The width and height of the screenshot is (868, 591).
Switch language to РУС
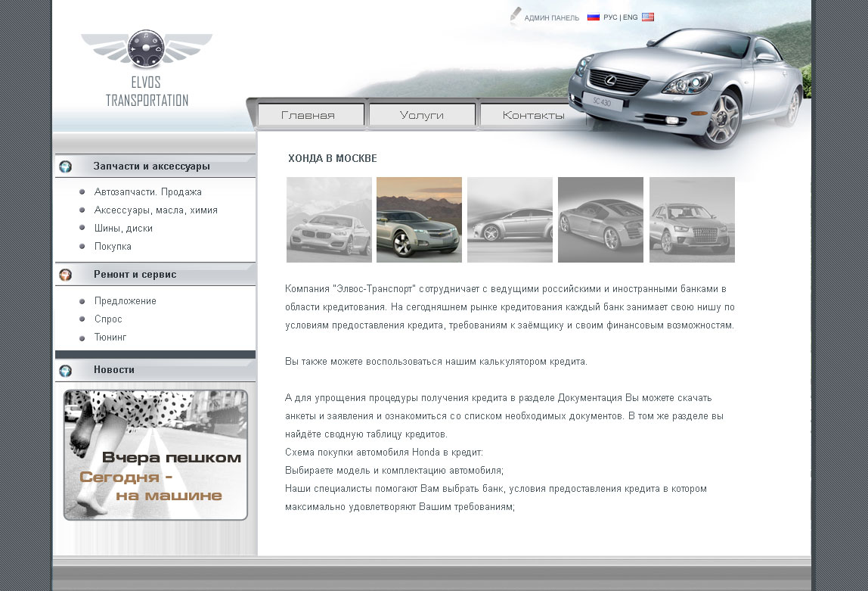point(610,17)
